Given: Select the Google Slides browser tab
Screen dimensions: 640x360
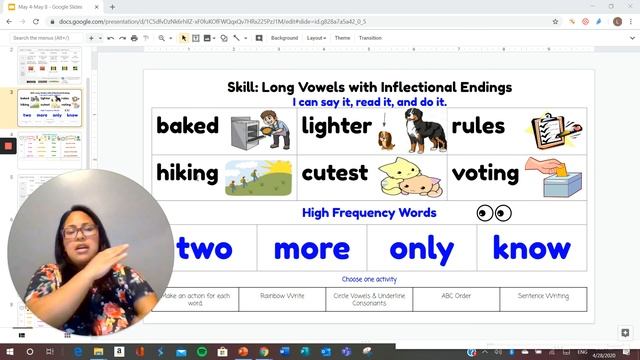Looking at the screenshot, I should click(53, 7).
